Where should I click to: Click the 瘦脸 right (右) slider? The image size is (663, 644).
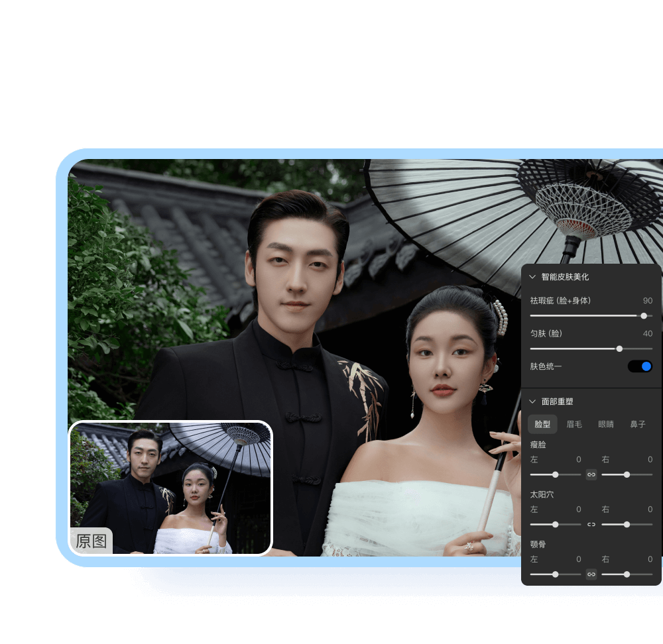[627, 474]
